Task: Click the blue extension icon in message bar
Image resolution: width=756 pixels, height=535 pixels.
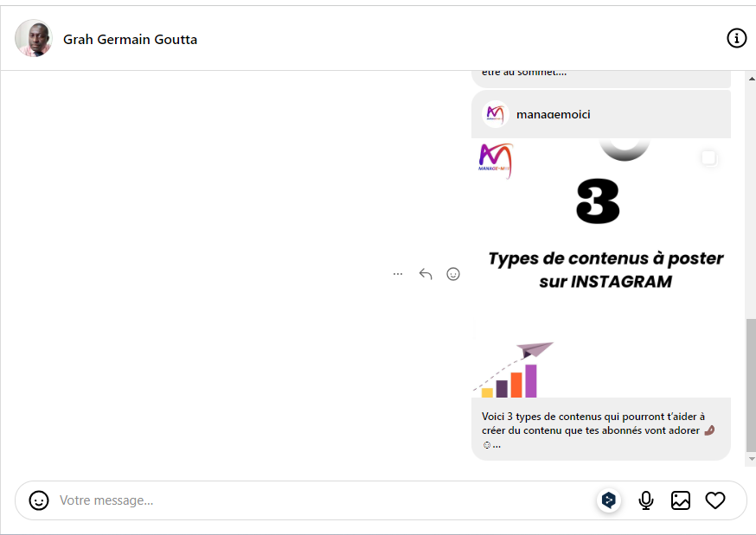Action: [x=609, y=500]
